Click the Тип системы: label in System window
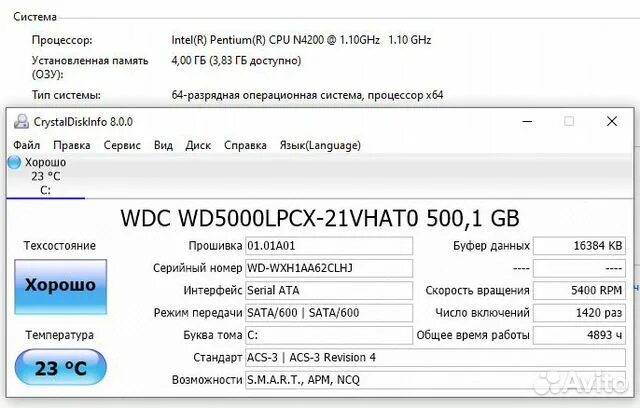 coord(66,95)
